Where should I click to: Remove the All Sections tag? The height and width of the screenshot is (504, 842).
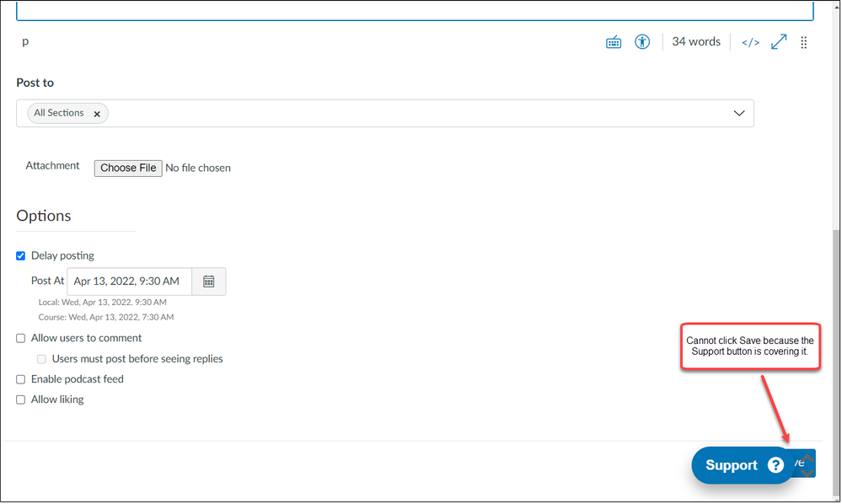click(97, 114)
